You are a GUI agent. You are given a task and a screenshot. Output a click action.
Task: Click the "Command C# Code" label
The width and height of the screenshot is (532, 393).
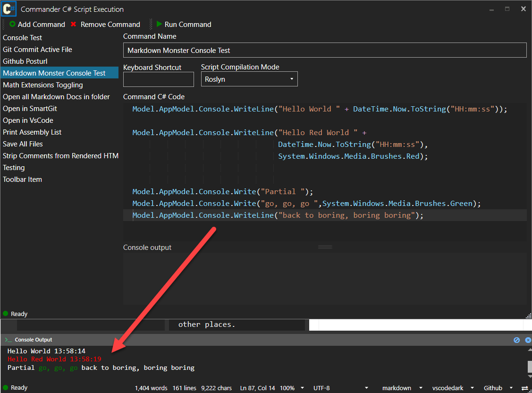pos(154,97)
